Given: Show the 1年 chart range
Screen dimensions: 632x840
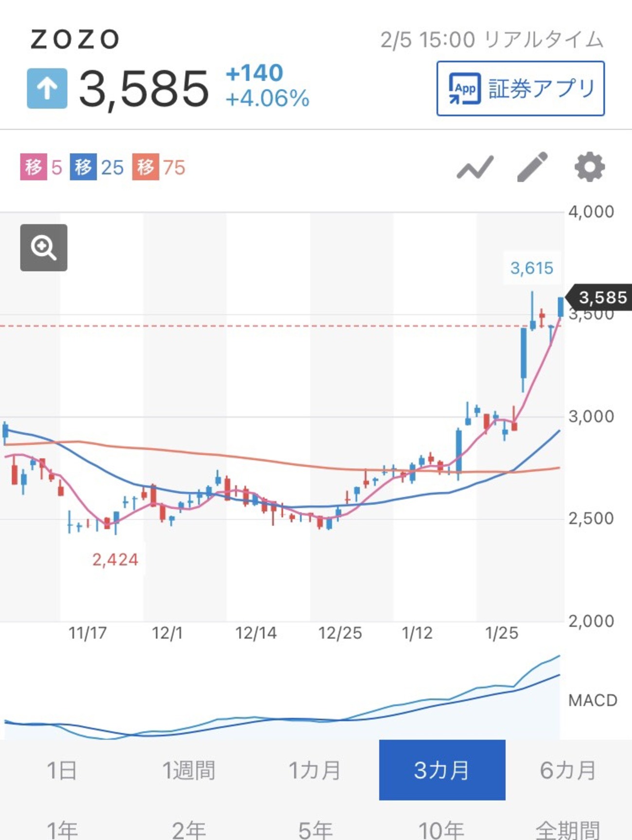Looking at the screenshot, I should point(62,829).
